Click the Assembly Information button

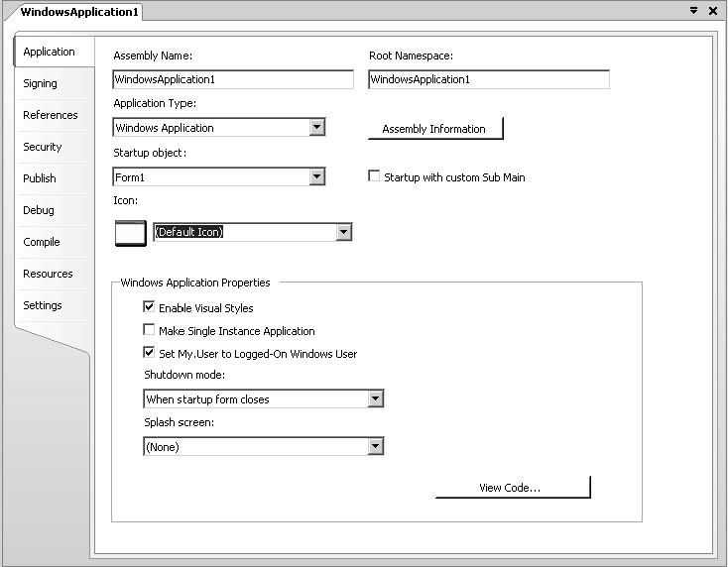pos(434,129)
